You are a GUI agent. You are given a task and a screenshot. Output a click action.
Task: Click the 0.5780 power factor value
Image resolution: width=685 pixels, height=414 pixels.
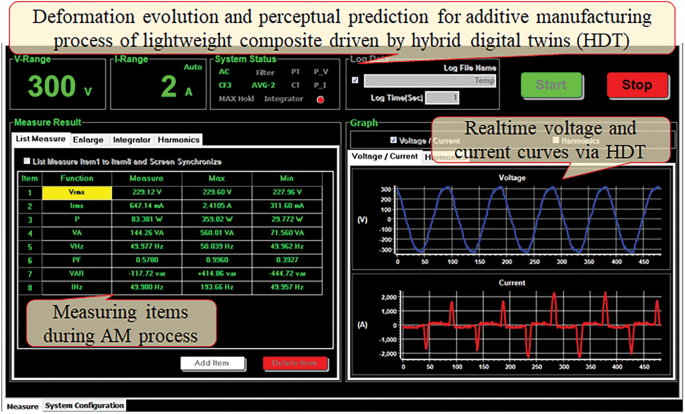click(x=147, y=260)
